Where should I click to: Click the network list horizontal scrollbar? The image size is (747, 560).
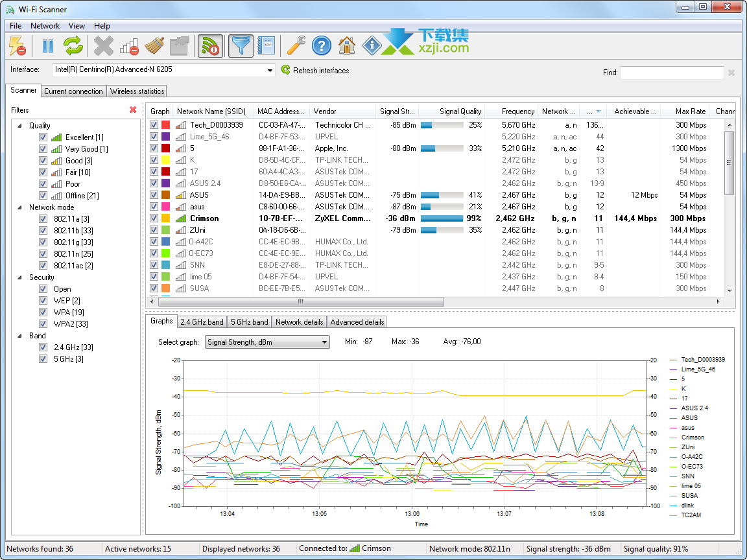(x=300, y=302)
